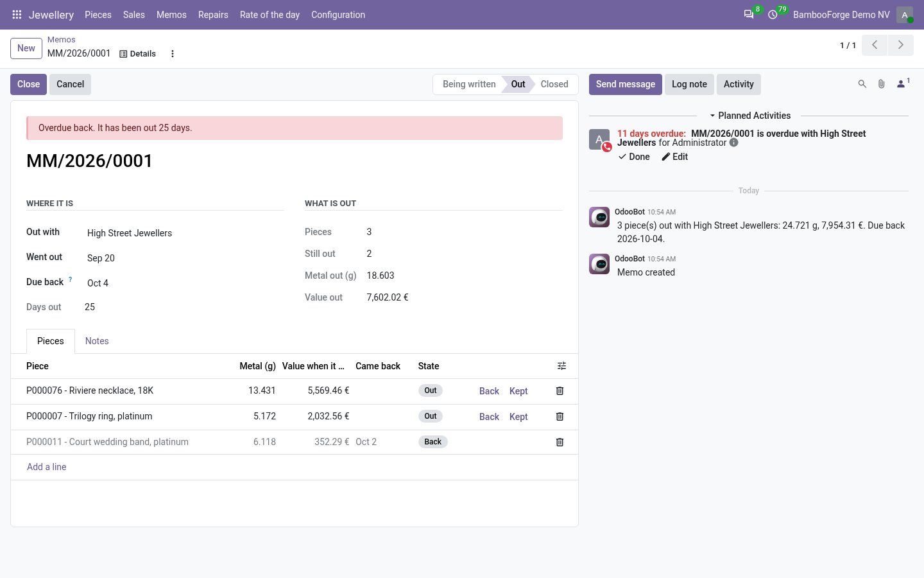Click the Cancel button

tap(70, 84)
